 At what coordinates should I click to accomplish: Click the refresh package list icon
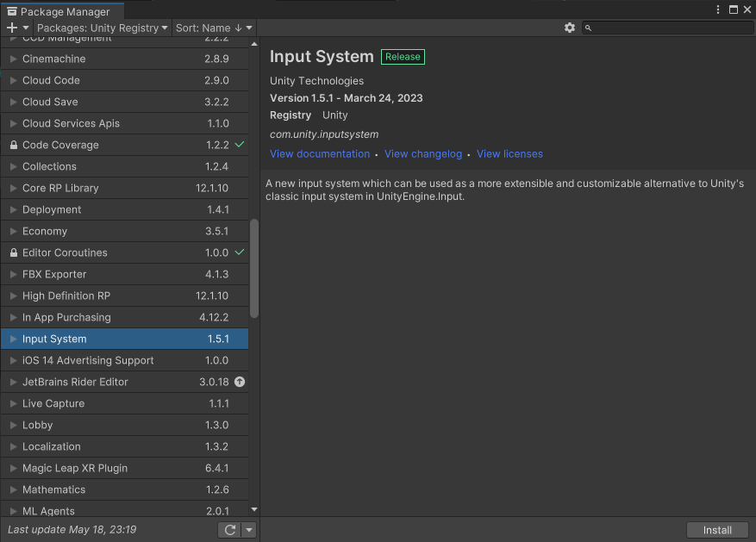tap(230, 530)
